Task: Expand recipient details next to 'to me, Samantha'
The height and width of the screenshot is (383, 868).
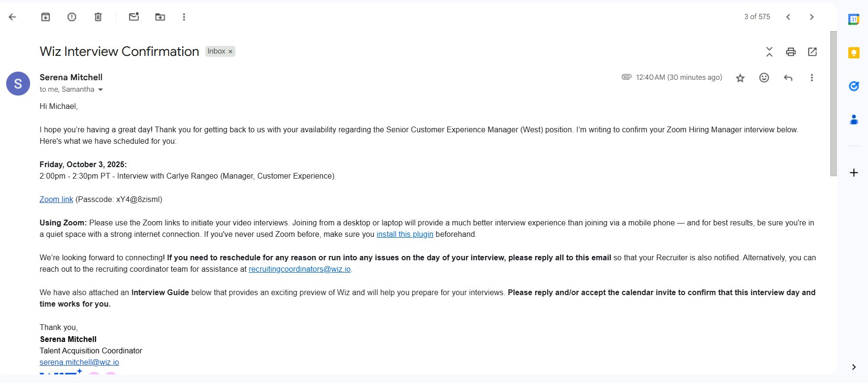Action: (x=100, y=90)
